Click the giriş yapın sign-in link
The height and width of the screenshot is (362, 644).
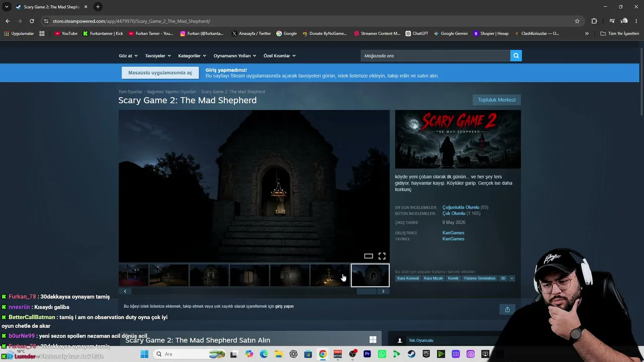(284, 306)
